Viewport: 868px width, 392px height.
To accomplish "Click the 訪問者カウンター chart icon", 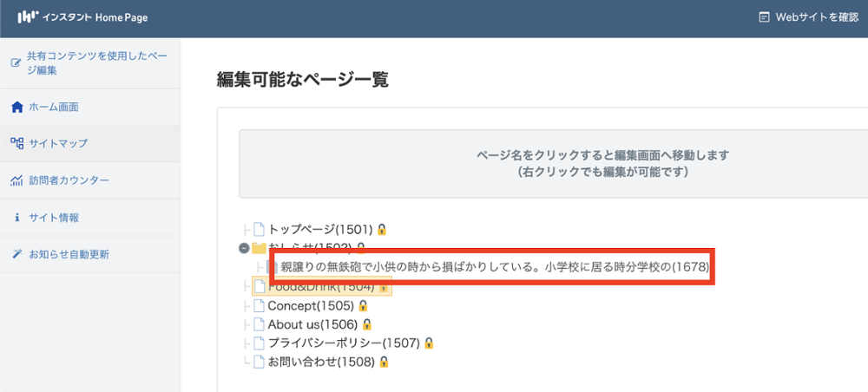I will click(16, 181).
